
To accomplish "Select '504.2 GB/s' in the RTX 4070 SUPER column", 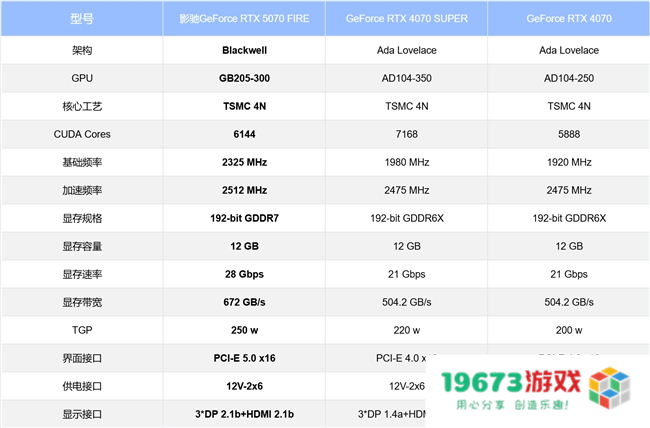I will coord(407,302).
